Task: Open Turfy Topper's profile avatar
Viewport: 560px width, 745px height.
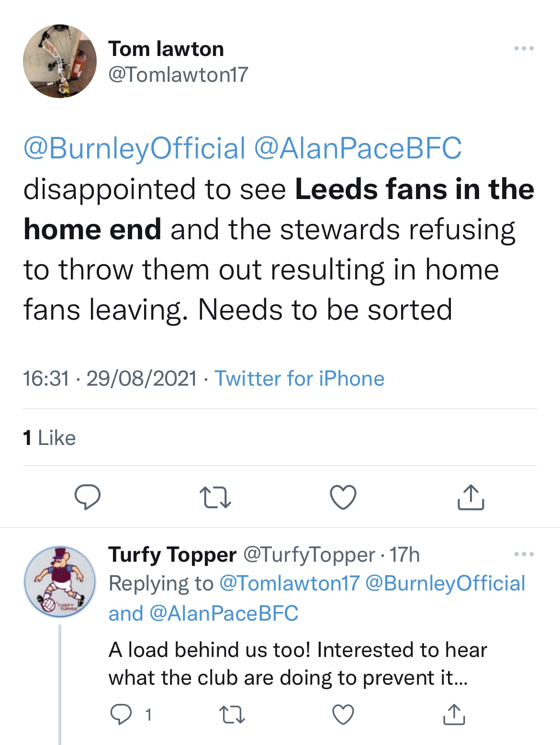Action: 60,581
